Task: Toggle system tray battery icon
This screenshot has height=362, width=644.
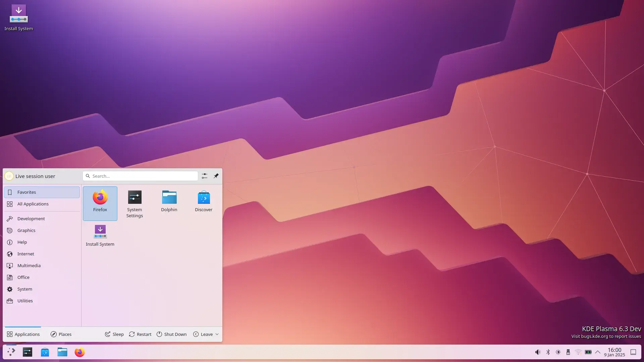Action: (x=588, y=351)
